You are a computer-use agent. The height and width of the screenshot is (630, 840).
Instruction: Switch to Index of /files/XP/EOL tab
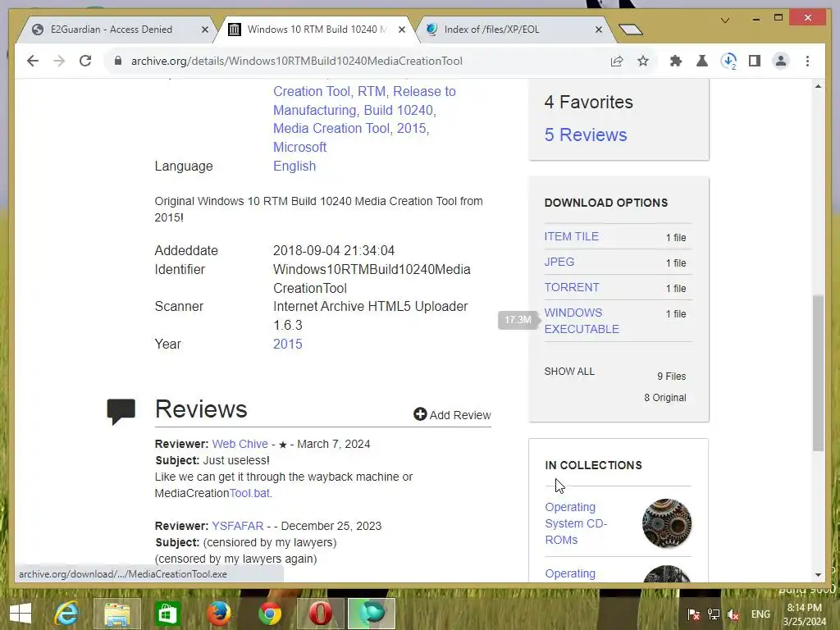point(491,30)
